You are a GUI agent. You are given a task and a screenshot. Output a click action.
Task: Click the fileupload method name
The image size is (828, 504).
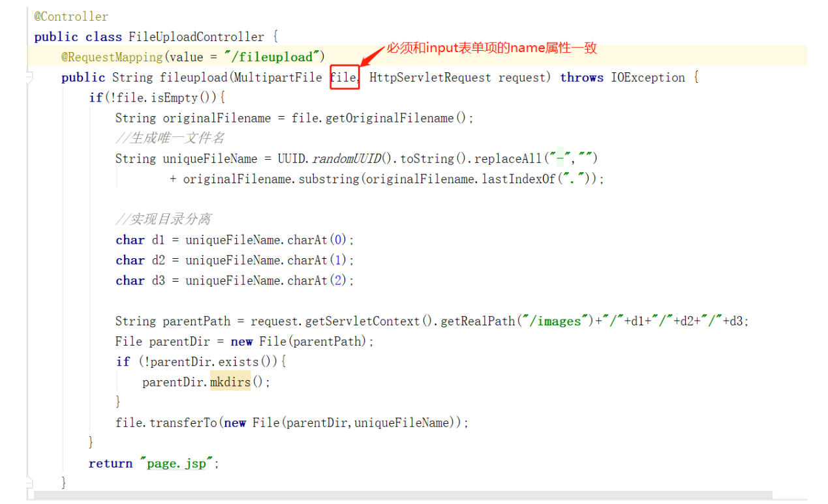[x=194, y=77]
